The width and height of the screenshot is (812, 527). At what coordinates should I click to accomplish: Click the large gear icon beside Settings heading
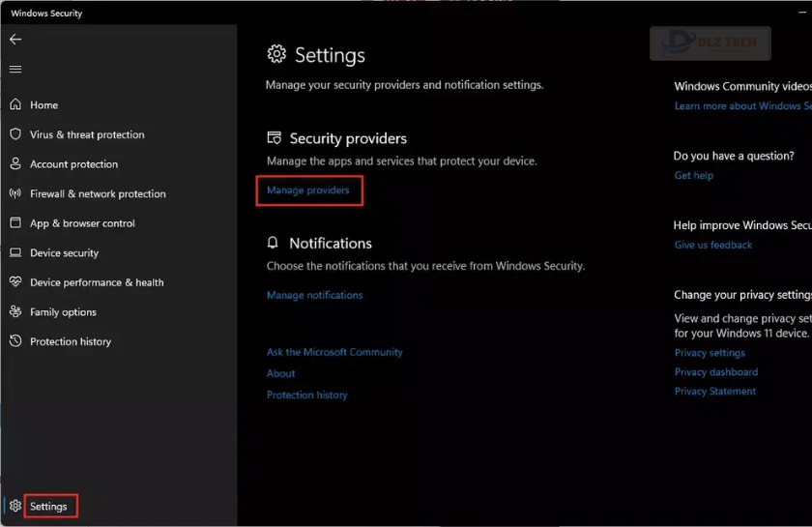(276, 54)
